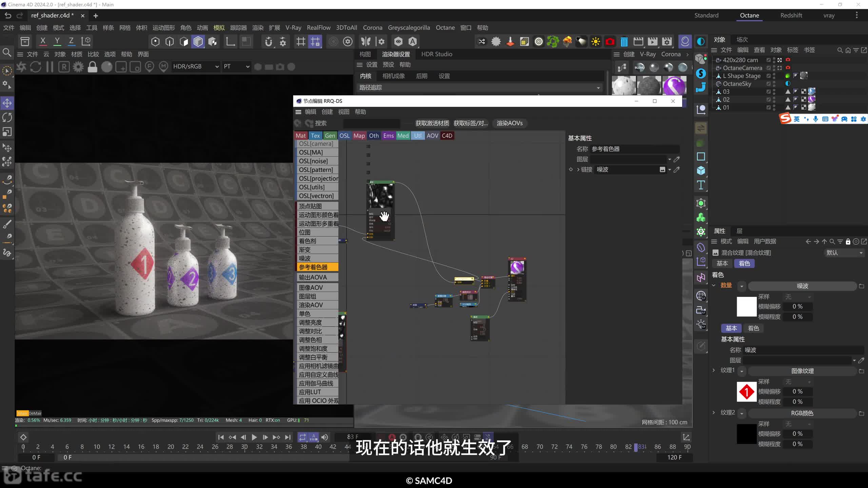Click the keyframe diamond icon on timeline
Image resolution: width=868 pixels, height=488 pixels.
click(x=23, y=437)
